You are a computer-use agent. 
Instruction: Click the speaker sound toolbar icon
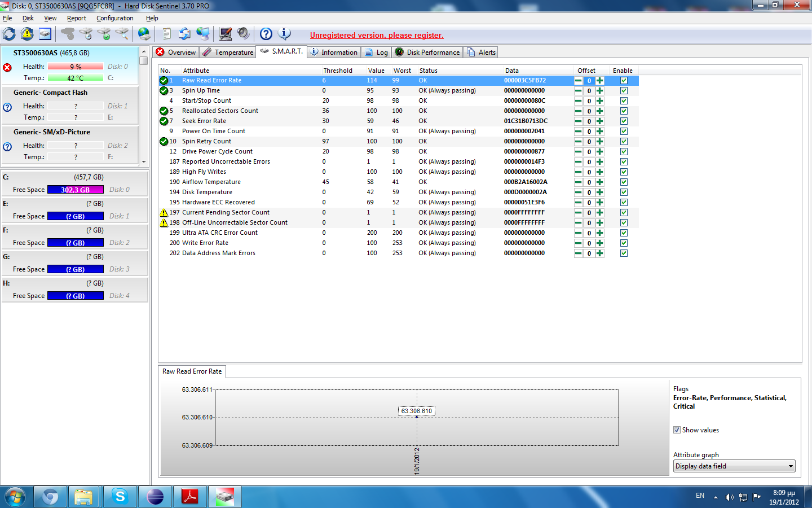pos(244,34)
